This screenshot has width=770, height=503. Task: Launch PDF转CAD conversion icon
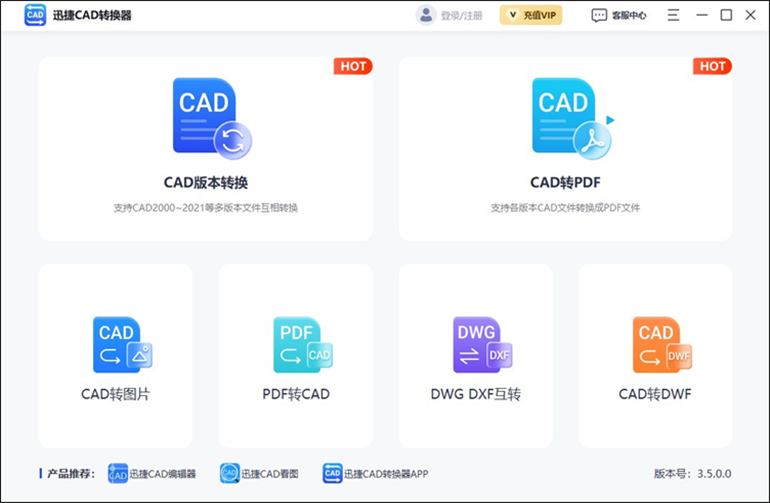302,344
